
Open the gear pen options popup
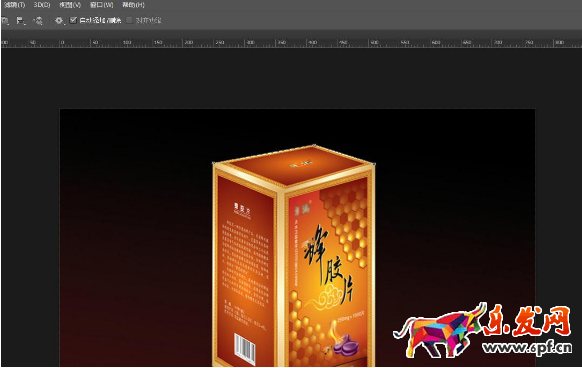pos(59,20)
